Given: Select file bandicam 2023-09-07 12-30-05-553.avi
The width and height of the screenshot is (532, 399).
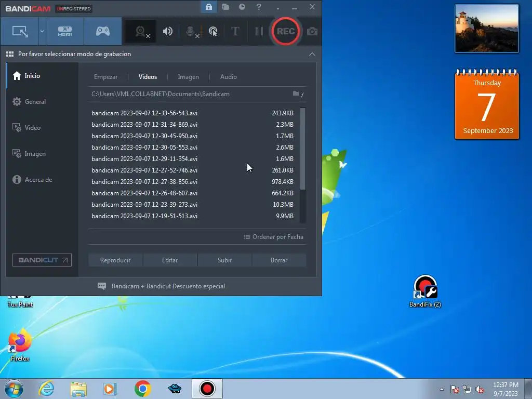Looking at the screenshot, I should click(192, 147).
